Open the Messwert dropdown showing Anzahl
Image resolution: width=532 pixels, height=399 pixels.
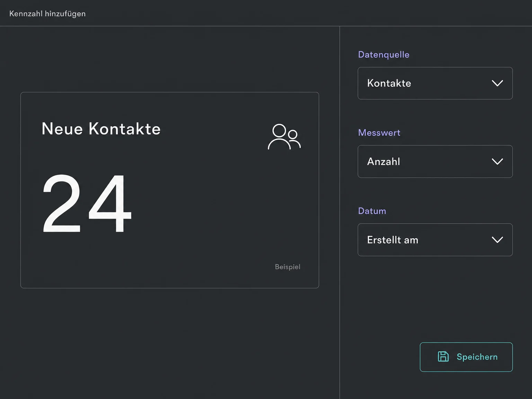[x=435, y=161]
